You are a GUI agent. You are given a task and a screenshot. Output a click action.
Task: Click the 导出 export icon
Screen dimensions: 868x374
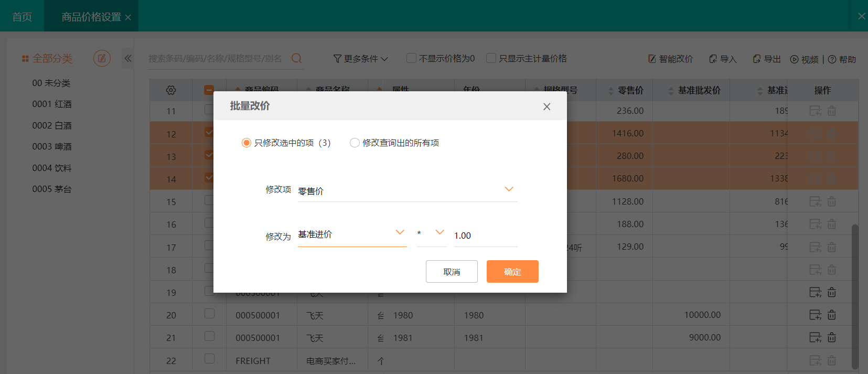point(756,59)
